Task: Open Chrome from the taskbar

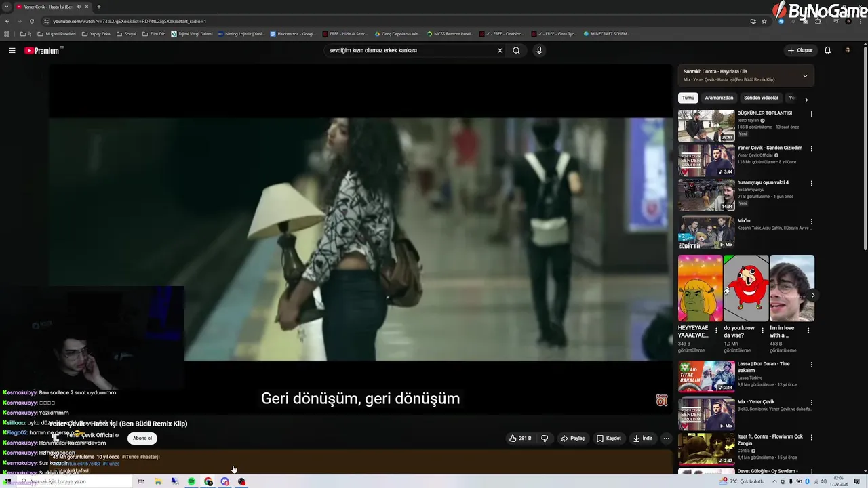Action: pos(208,481)
